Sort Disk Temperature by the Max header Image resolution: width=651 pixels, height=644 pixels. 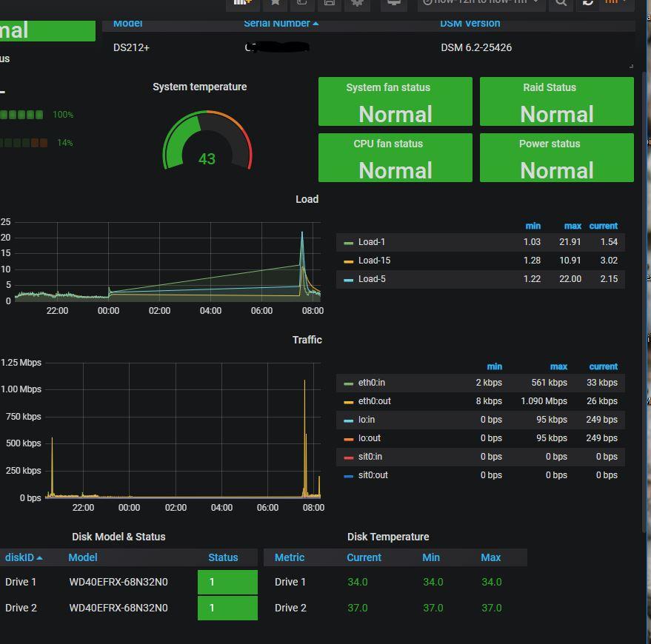(x=490, y=557)
